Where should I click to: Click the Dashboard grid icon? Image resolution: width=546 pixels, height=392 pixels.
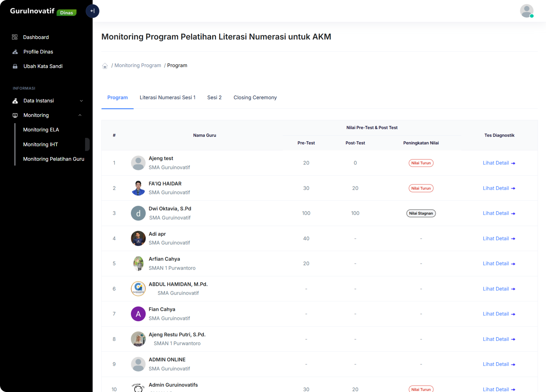pos(15,37)
